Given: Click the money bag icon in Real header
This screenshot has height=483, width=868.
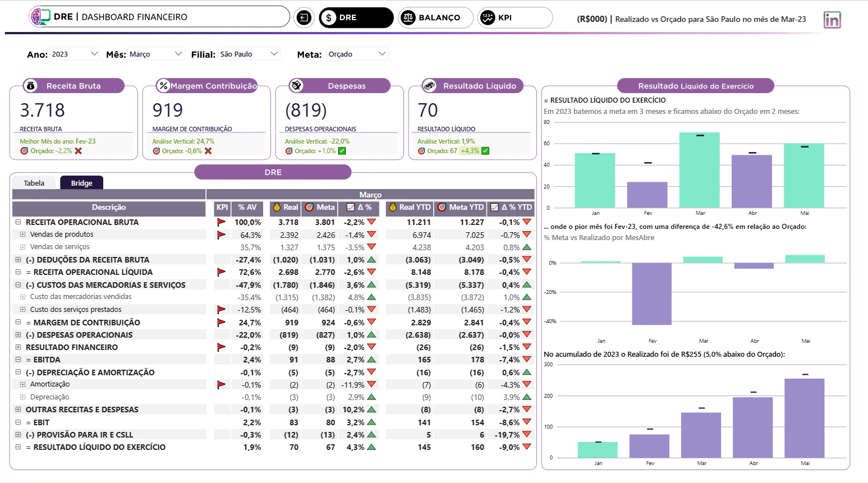Looking at the screenshot, I should click(x=277, y=208).
